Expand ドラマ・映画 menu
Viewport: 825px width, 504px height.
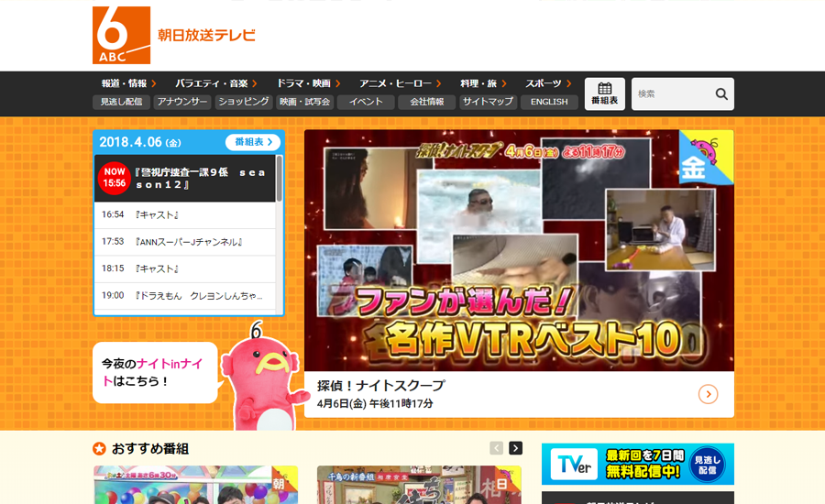pyautogui.click(x=309, y=83)
